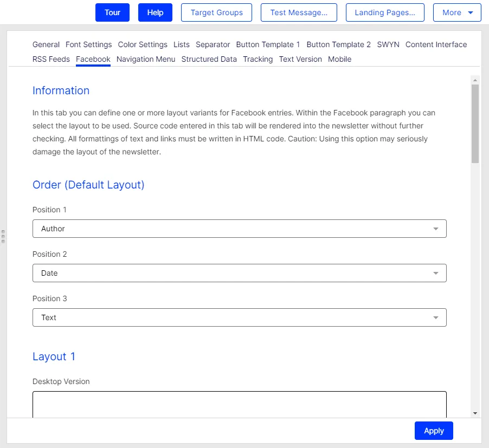Viewport: 489px width, 448px height.
Task: Click the scrollbar down arrow
Action: pos(475,413)
